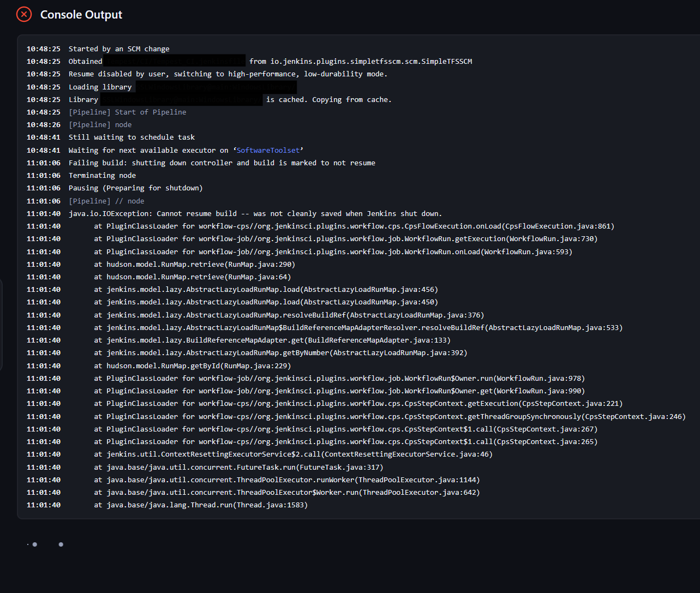Select the FutureTask.run stack frame
Viewport: 700px width, 593px height.
click(x=238, y=468)
